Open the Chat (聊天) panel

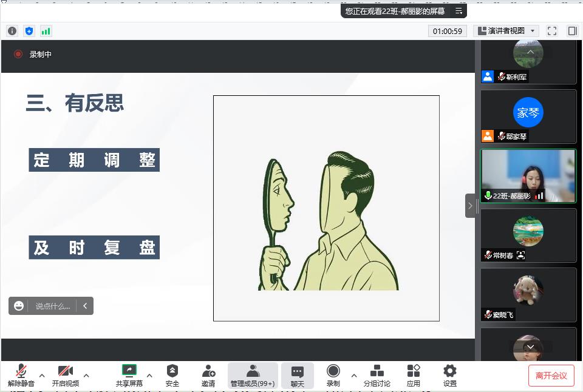[x=297, y=375]
